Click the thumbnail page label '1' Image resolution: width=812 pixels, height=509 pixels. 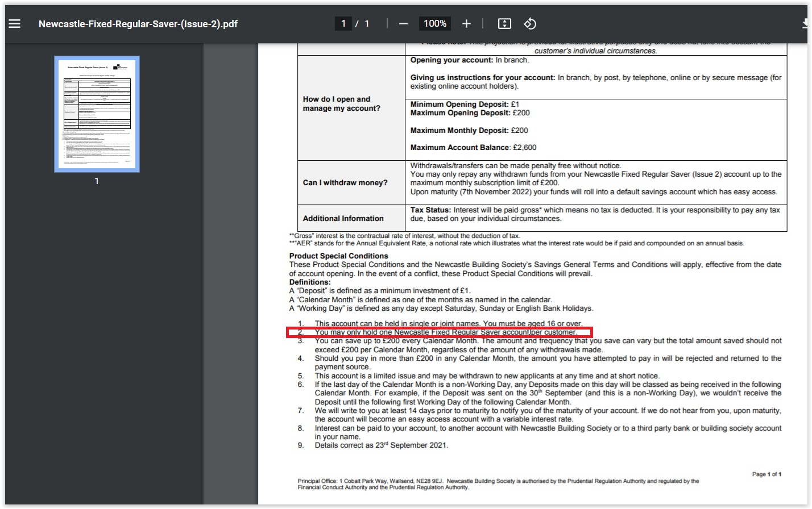coord(97,181)
